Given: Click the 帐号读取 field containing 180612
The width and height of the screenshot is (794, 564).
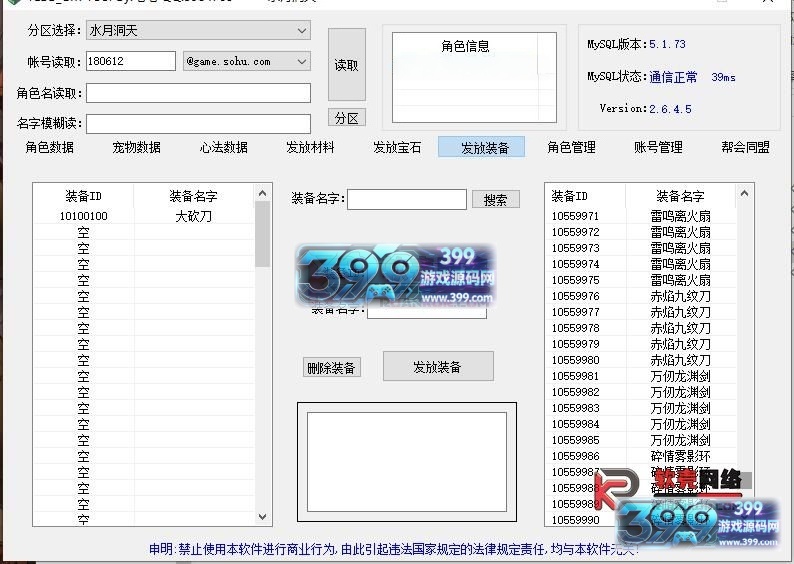Looking at the screenshot, I should click(x=131, y=61).
